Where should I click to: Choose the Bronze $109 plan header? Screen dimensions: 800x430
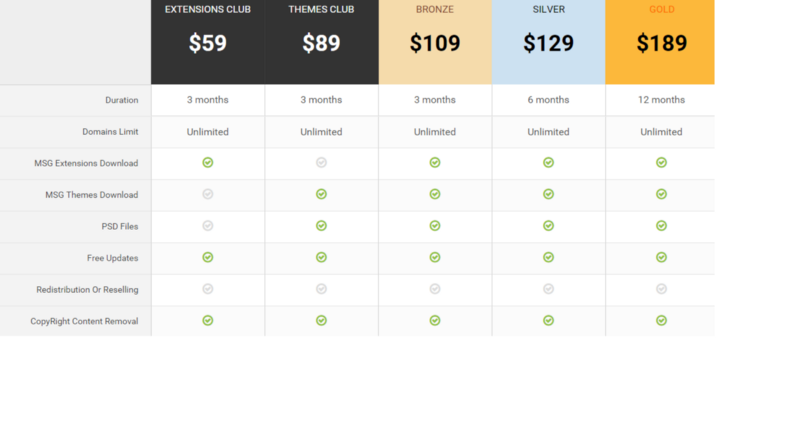(435, 42)
